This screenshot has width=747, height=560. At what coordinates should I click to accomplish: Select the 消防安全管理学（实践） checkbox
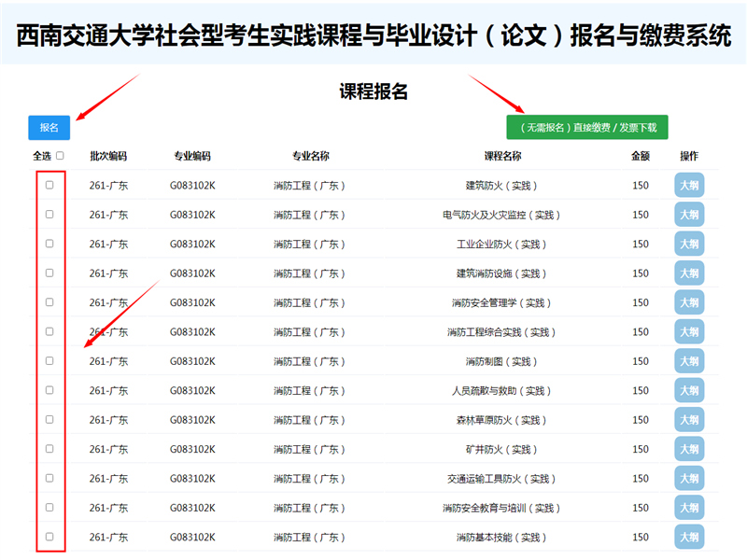tap(49, 302)
